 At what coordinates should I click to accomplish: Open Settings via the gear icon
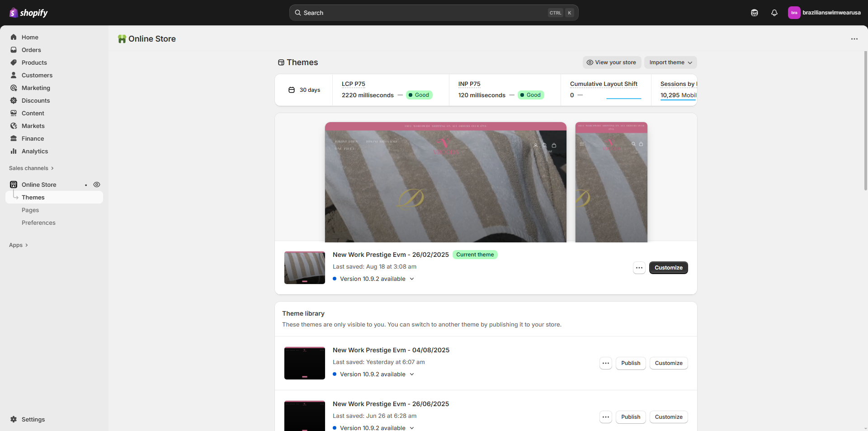tap(14, 419)
